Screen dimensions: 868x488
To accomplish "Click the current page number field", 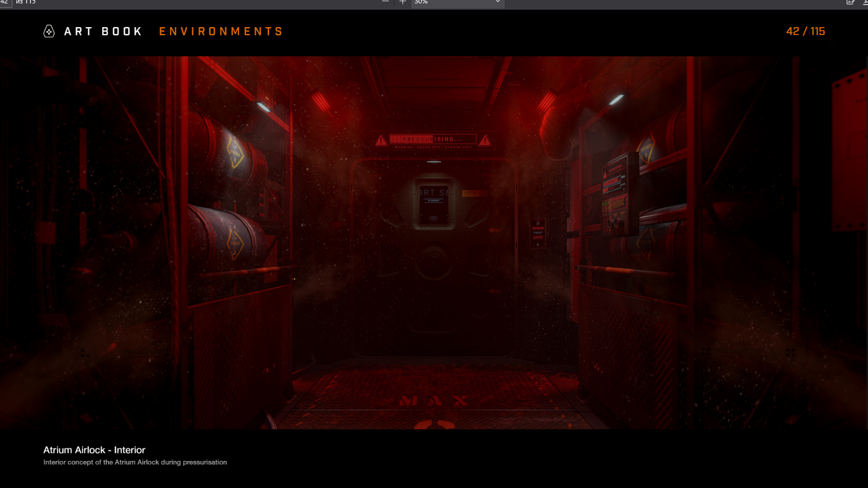I will 6,3.
